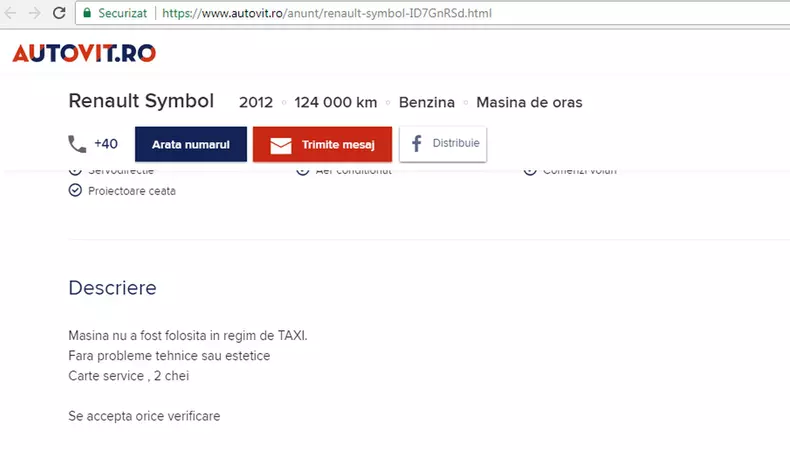Click the browser back arrow
790x450 pixels.
coord(10,13)
